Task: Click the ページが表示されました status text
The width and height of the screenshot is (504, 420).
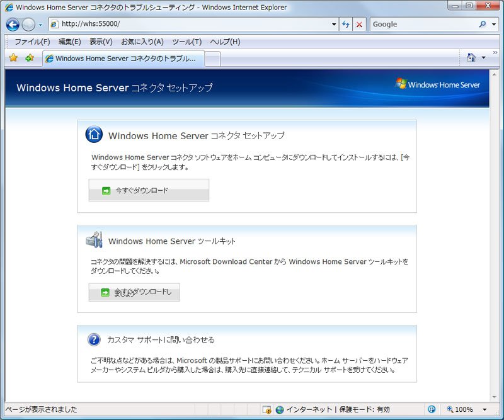Action: click(41, 409)
